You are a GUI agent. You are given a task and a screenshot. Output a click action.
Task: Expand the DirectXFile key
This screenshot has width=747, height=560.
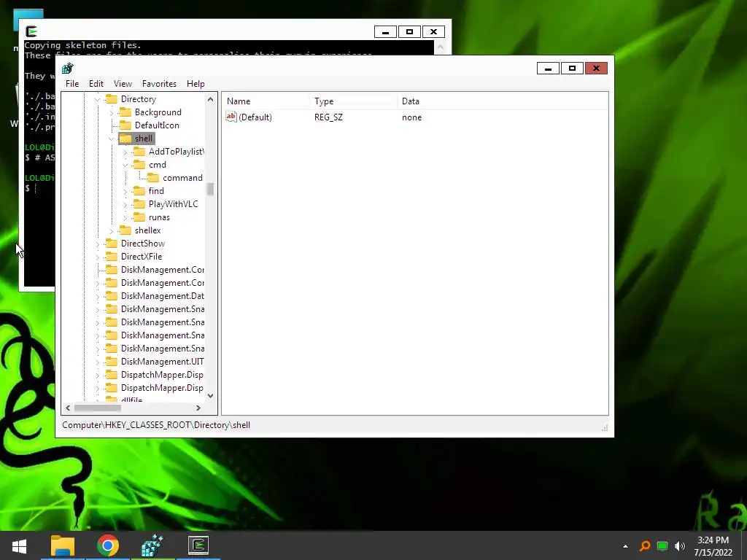(x=97, y=257)
